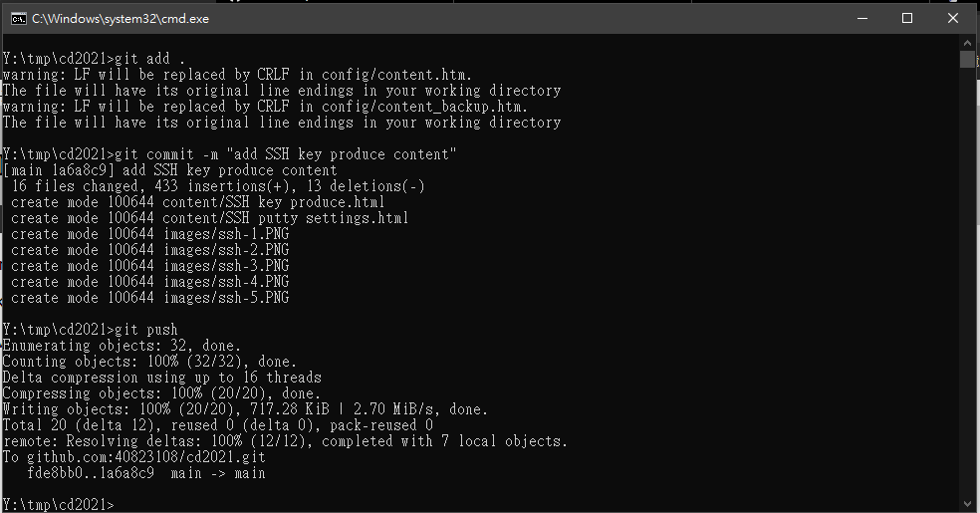Click the "git push" command text
Image resolution: width=980 pixels, height=513 pixels.
tap(146, 330)
